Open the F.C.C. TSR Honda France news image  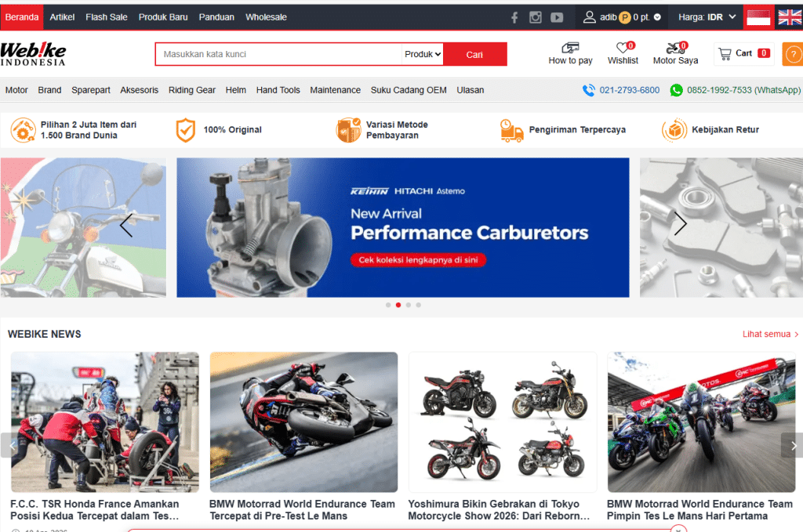point(105,422)
